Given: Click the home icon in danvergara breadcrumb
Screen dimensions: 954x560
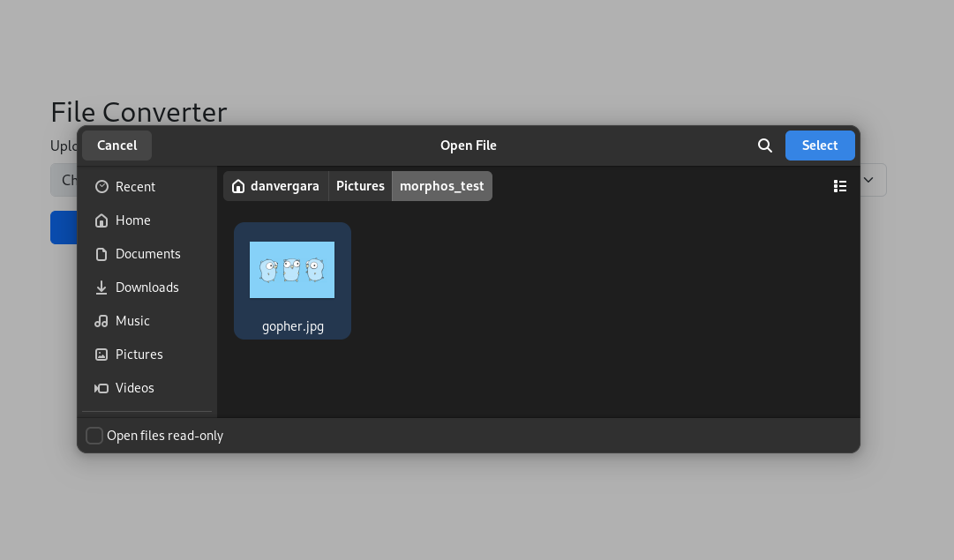Looking at the screenshot, I should tap(238, 186).
